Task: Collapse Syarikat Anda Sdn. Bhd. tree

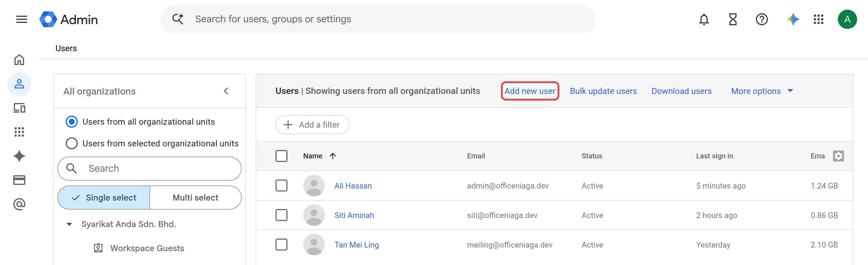Action: pyautogui.click(x=69, y=224)
